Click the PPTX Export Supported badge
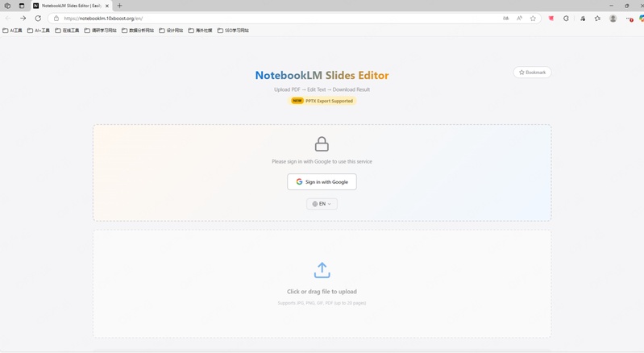This screenshot has height=353, width=644. click(x=322, y=101)
